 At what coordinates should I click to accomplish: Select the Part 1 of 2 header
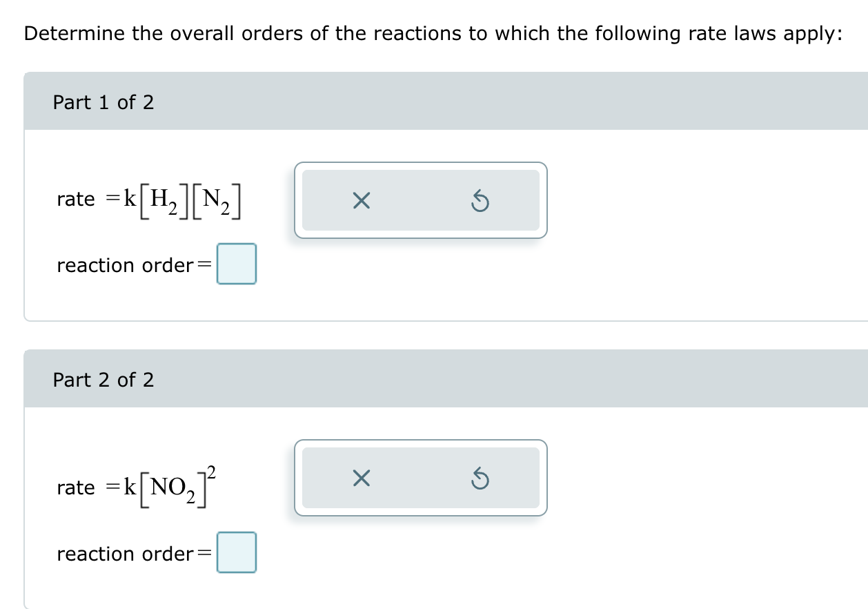pyautogui.click(x=102, y=102)
